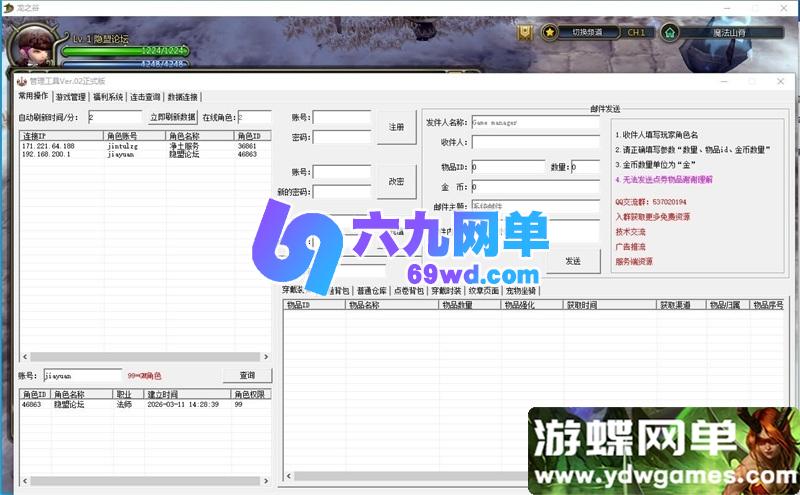This screenshot has height=495, width=800.
Task: Click the 改密 change password button
Action: (396, 182)
